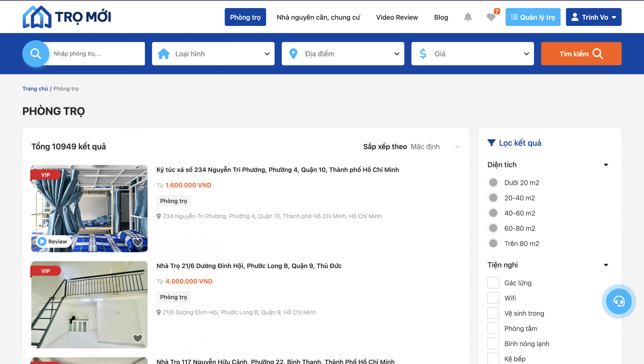Check the Gác lửng amenity
The height and width of the screenshot is (364, 644).
493,283
